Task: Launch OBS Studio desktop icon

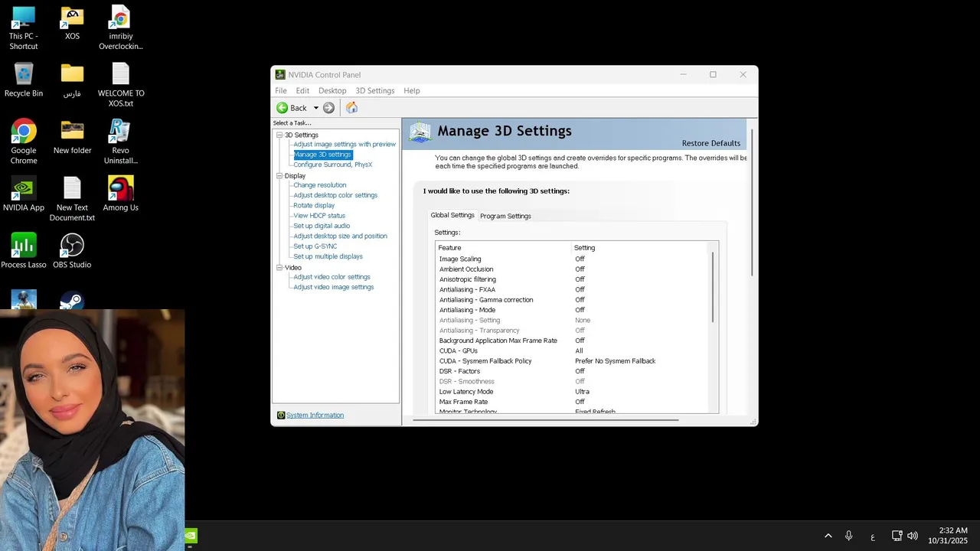Action: coord(72,251)
